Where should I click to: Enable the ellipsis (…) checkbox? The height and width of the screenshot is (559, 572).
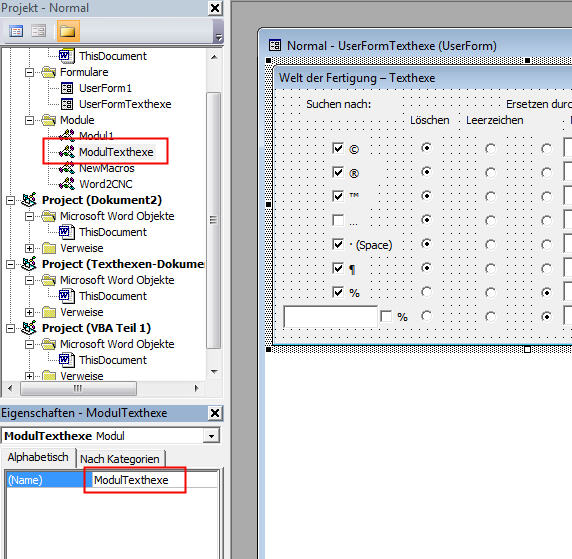pos(338,220)
